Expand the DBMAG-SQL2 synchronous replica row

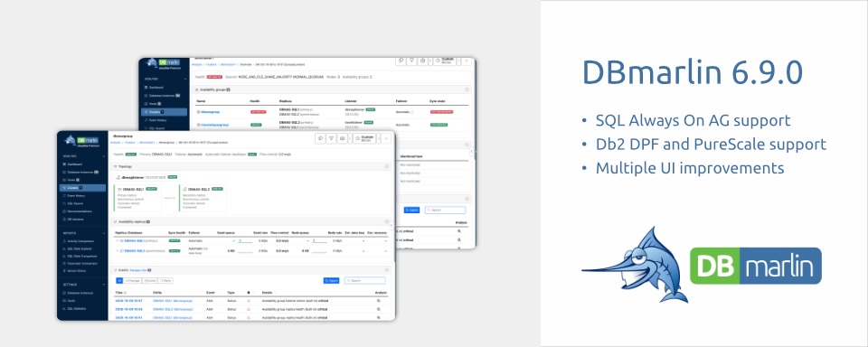(117, 250)
